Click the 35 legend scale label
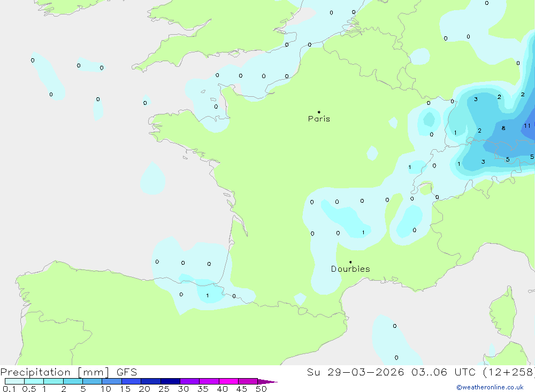Image resolution: width=535 pixels, height=392 pixels. (x=203, y=389)
